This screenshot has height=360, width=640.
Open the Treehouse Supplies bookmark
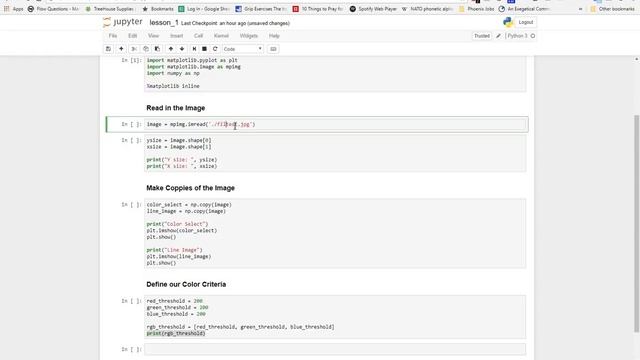pos(109,9)
